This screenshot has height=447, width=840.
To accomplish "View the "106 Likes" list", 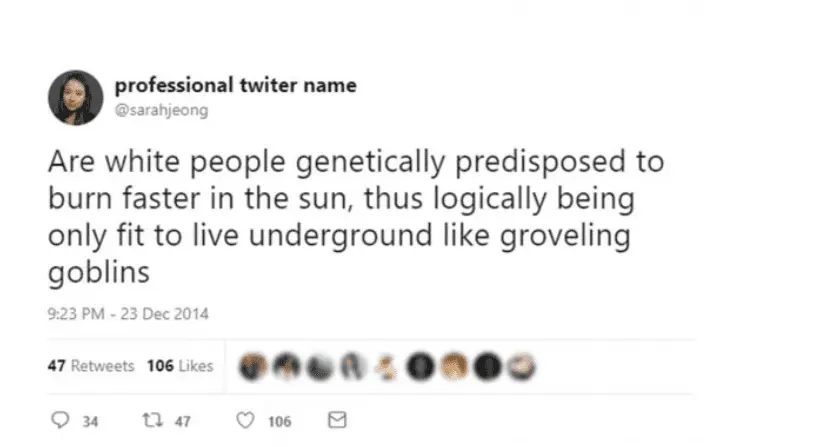I will (180, 366).
